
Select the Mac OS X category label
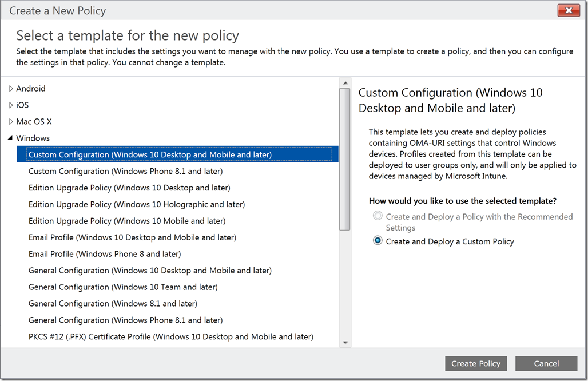click(x=34, y=121)
